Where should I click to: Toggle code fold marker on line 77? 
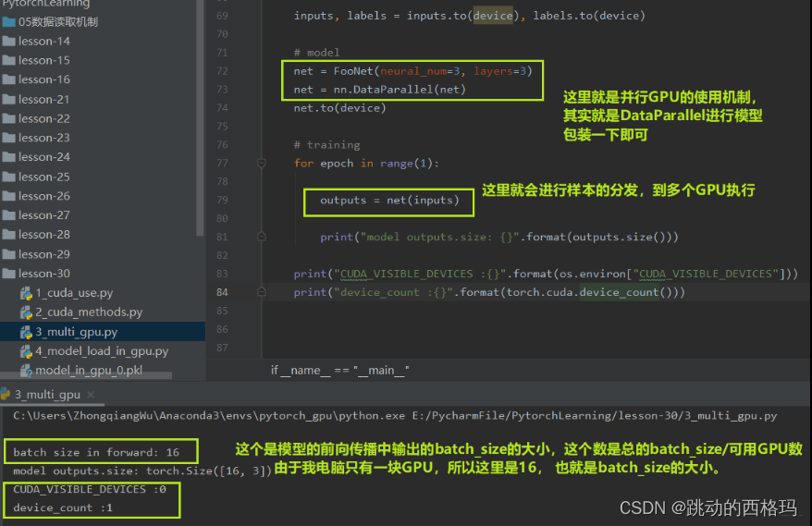(x=262, y=164)
